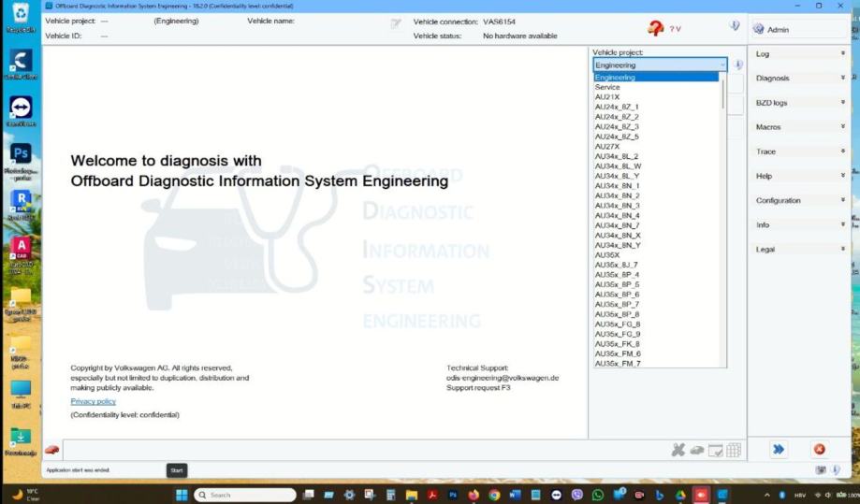The height and width of the screenshot is (504, 860).
Task: Pick AU21X from the project list
Action: [x=656, y=97]
